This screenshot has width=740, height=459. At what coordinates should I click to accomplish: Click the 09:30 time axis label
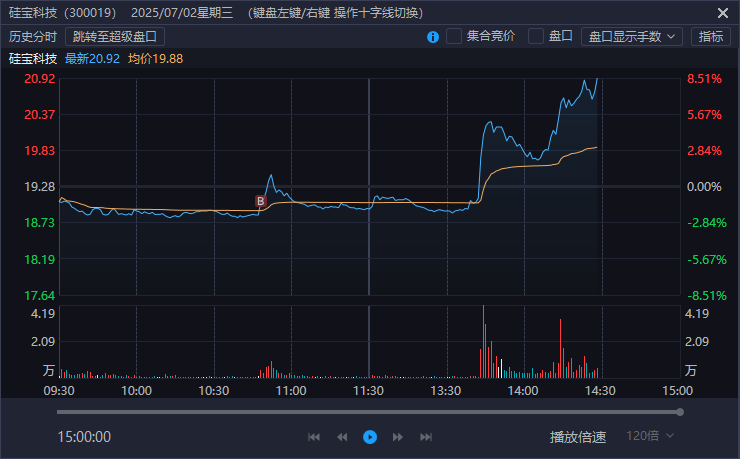tap(59, 391)
